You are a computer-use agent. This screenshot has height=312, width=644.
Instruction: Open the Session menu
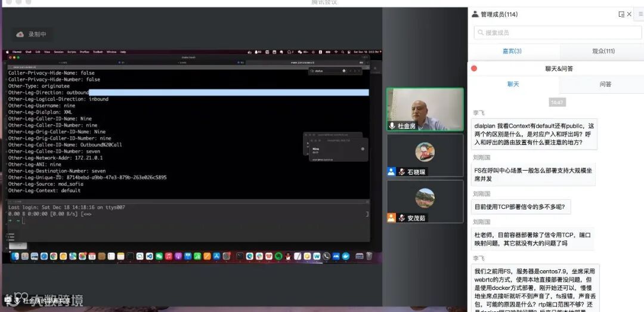(58, 52)
